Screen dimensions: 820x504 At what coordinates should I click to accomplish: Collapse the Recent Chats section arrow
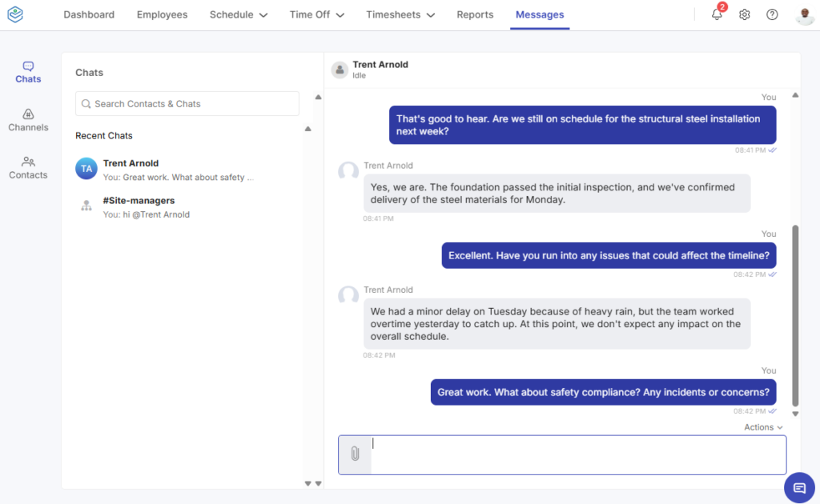(x=308, y=129)
